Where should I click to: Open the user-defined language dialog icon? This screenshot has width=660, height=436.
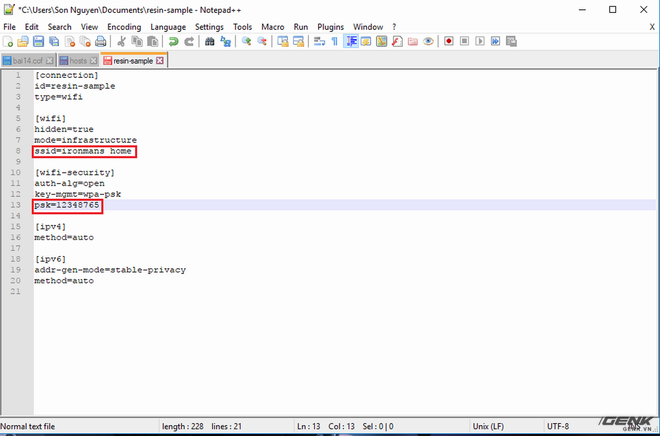coord(366,41)
